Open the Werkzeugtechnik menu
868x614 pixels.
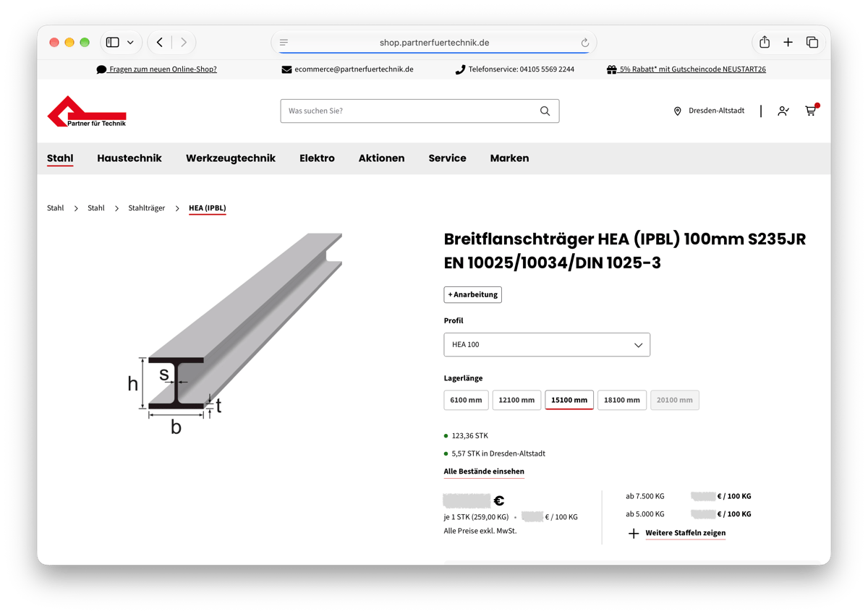tap(231, 158)
